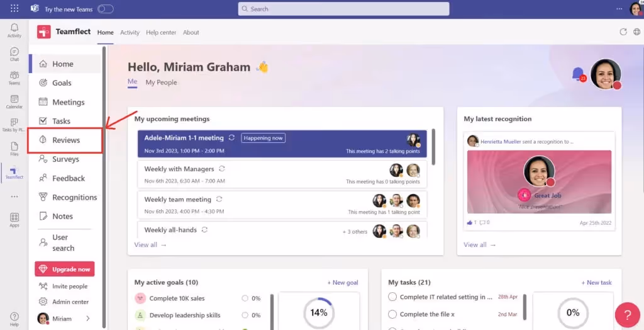Viewport: 644px width, 330px height.
Task: Switch to the About tab
Action: (191, 33)
